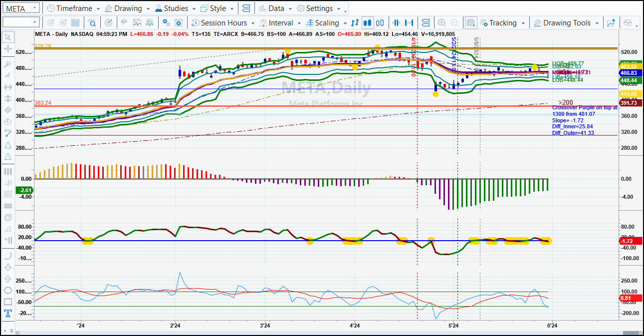Click the "Crossover Purple on top at" annotation
644x336 pixels.
585,107
